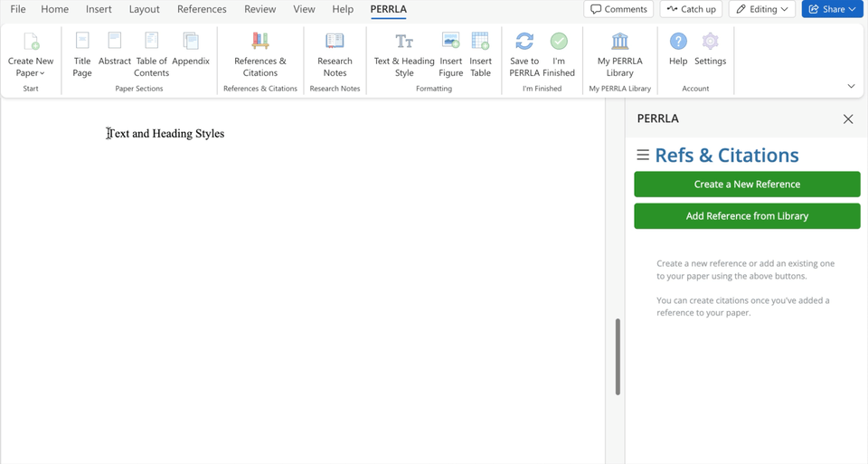Switch to the Home tab
Viewport: 868px width, 464px height.
55,9
